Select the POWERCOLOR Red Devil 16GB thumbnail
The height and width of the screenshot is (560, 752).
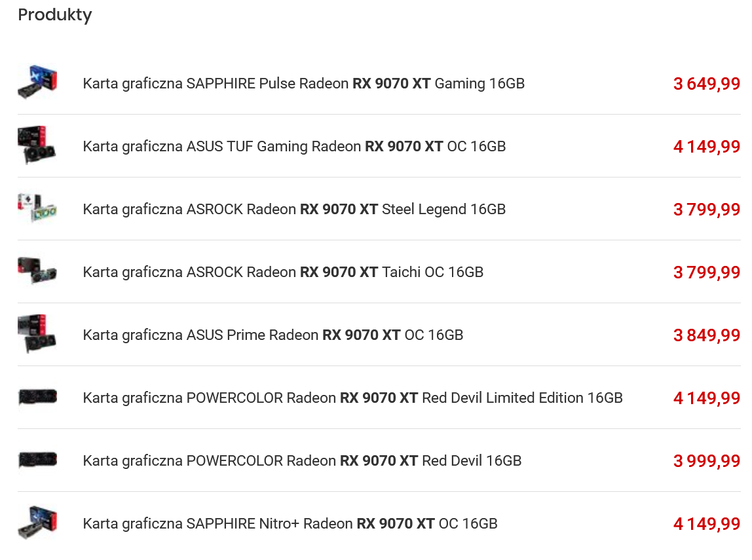click(x=37, y=460)
